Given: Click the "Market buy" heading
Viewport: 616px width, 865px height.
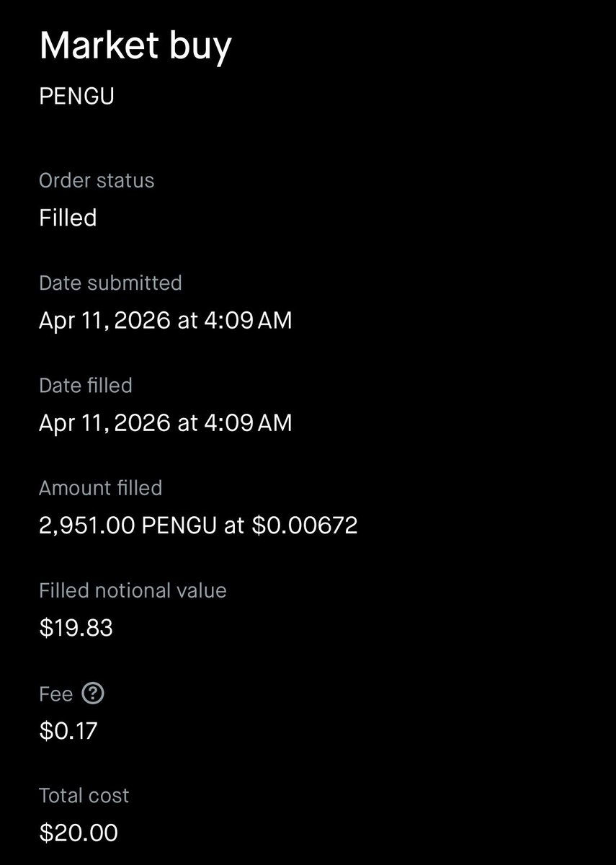Looking at the screenshot, I should (135, 46).
